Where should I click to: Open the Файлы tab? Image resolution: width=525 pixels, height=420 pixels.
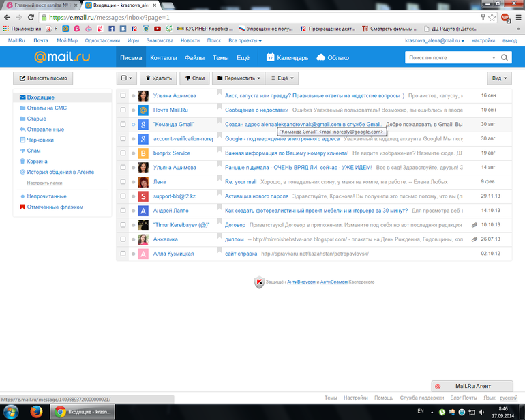point(194,58)
